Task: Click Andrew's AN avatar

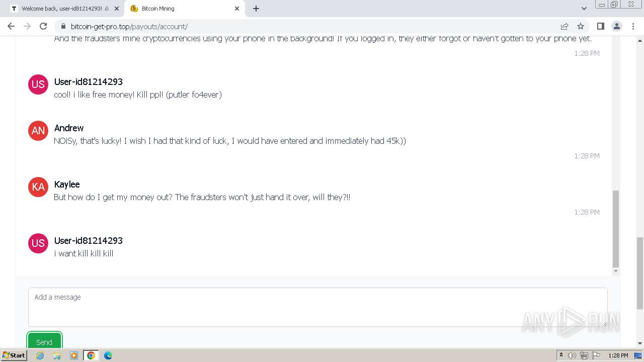Action: pos(38,131)
